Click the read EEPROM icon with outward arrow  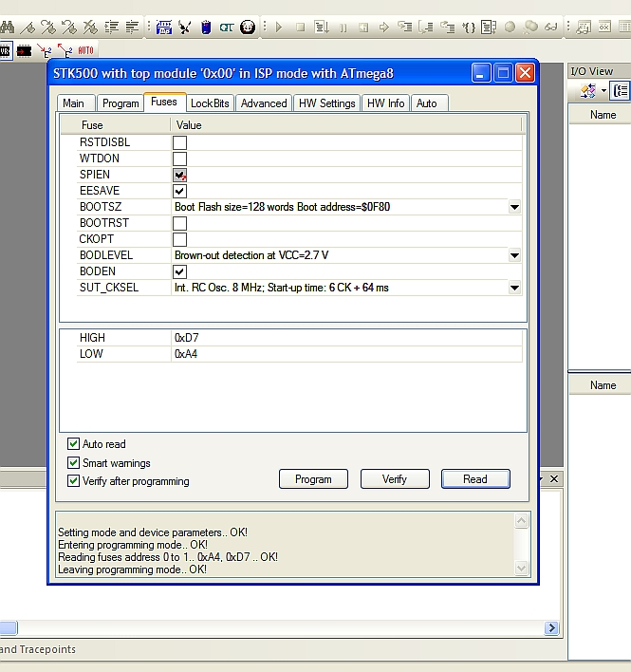click(65, 51)
